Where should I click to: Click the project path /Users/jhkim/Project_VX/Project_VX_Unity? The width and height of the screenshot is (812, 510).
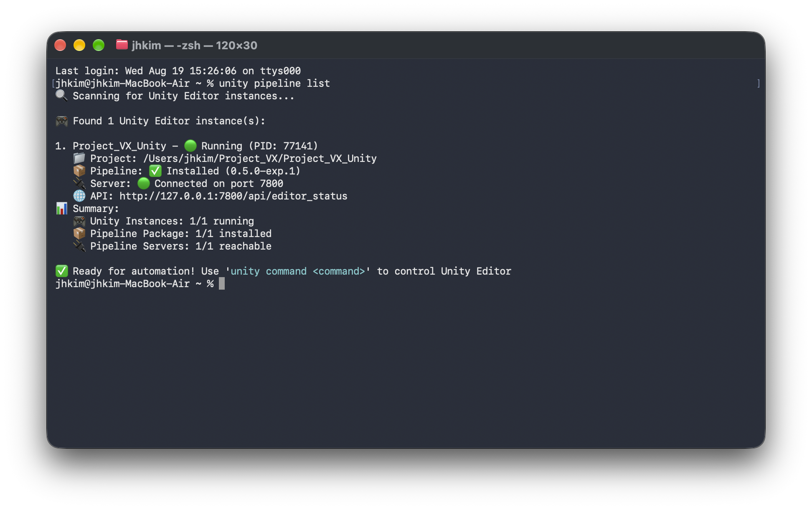click(x=260, y=159)
